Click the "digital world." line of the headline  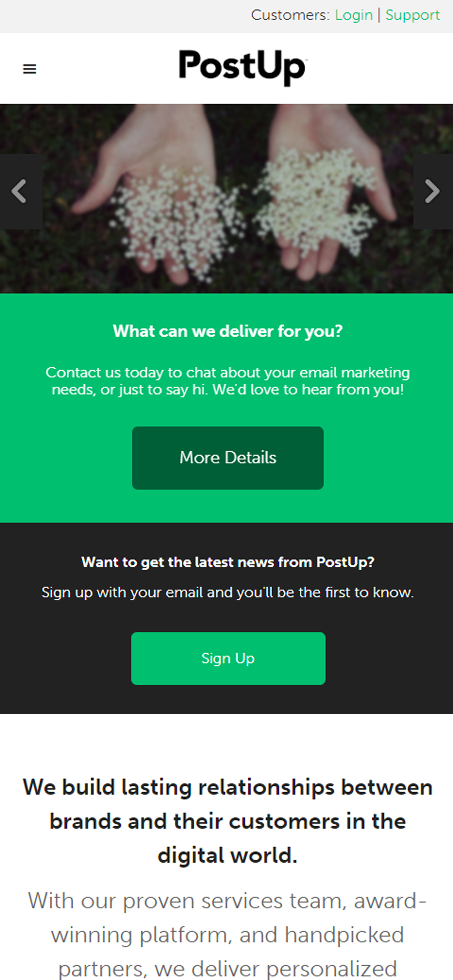[x=228, y=855]
